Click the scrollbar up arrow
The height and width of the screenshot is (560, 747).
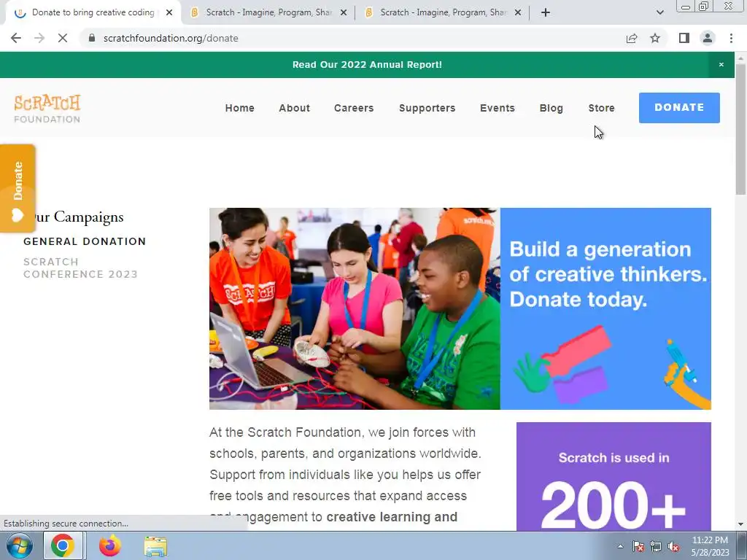(x=740, y=58)
